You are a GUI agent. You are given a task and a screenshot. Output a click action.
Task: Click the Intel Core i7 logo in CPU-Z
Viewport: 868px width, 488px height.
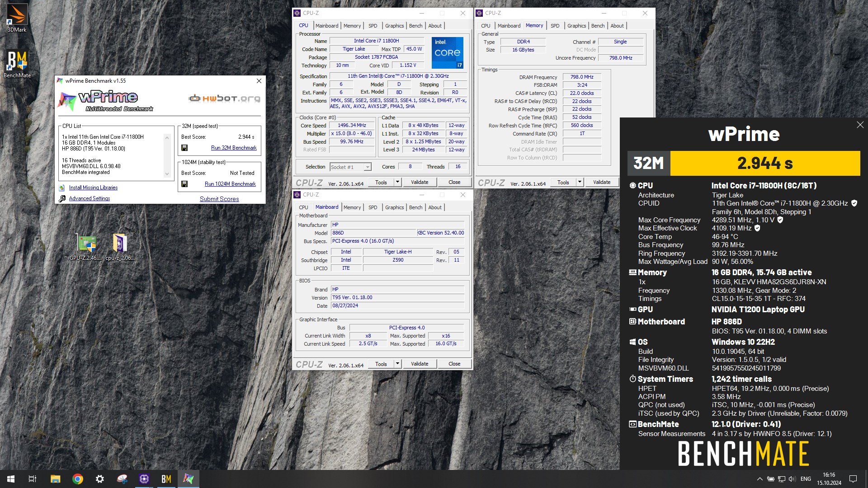coord(447,52)
